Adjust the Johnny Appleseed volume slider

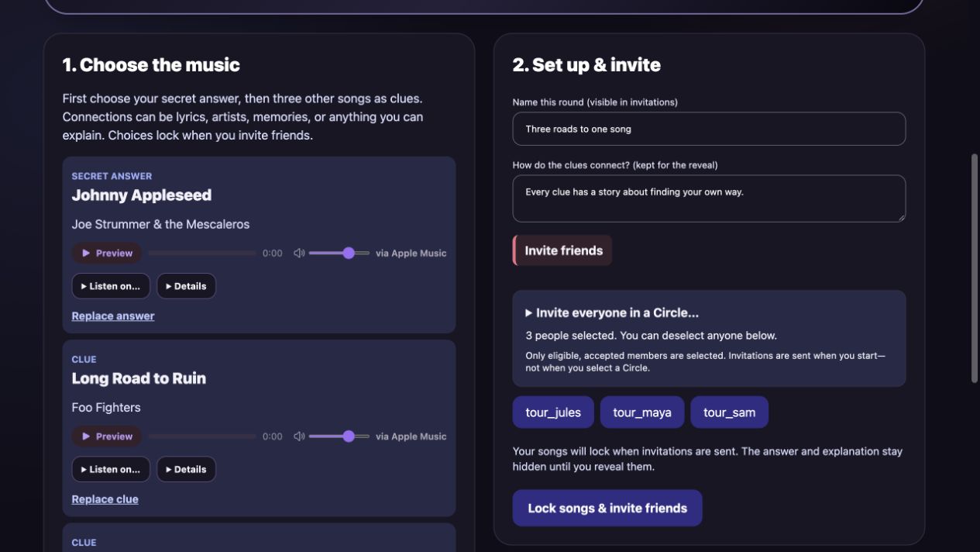[339, 253]
